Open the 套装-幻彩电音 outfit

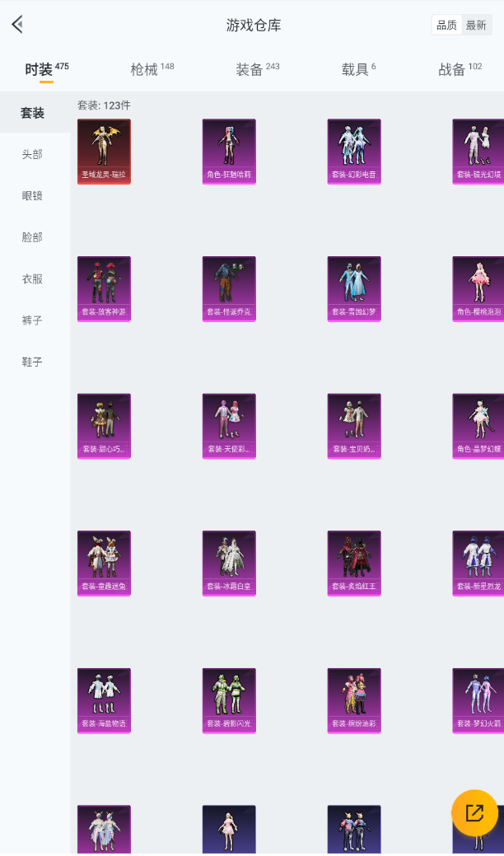point(354,152)
